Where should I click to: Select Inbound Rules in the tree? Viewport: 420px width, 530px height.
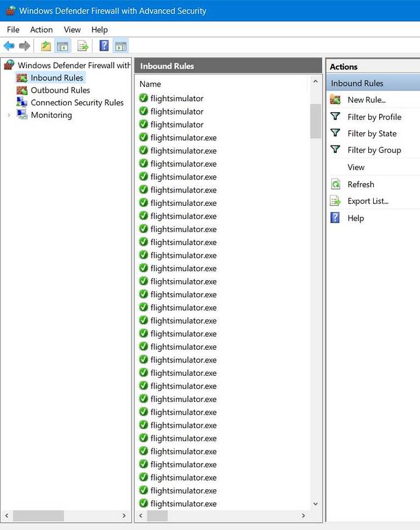(57, 78)
